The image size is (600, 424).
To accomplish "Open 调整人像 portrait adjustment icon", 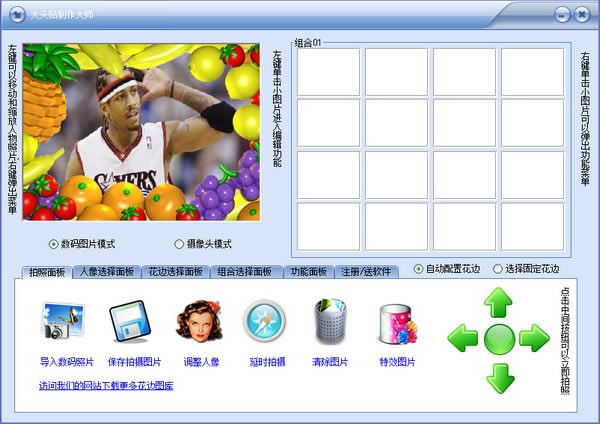I will point(198,322).
